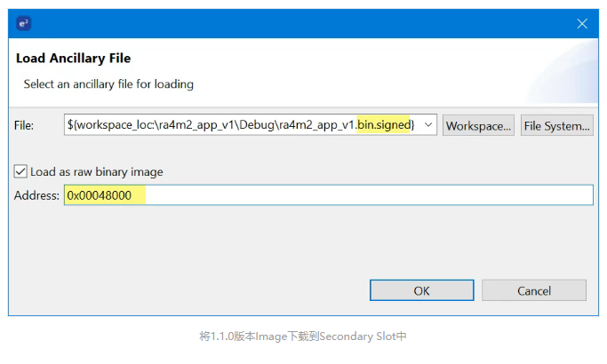Focus the Address input field

[328, 195]
